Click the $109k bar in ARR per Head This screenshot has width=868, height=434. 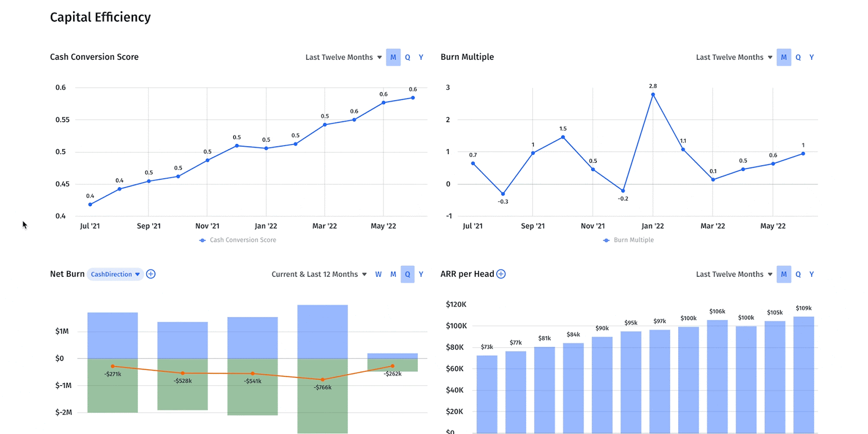(803, 374)
